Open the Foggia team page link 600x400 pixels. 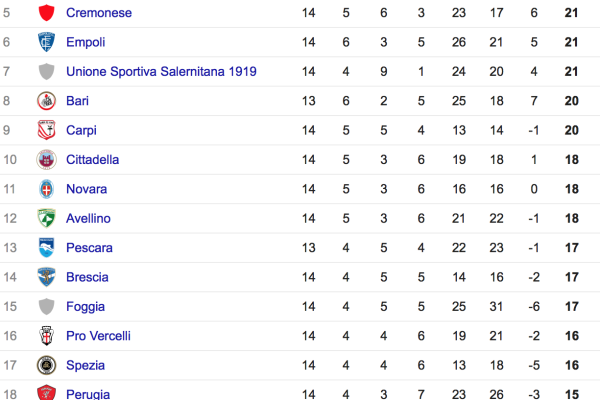[x=85, y=307]
